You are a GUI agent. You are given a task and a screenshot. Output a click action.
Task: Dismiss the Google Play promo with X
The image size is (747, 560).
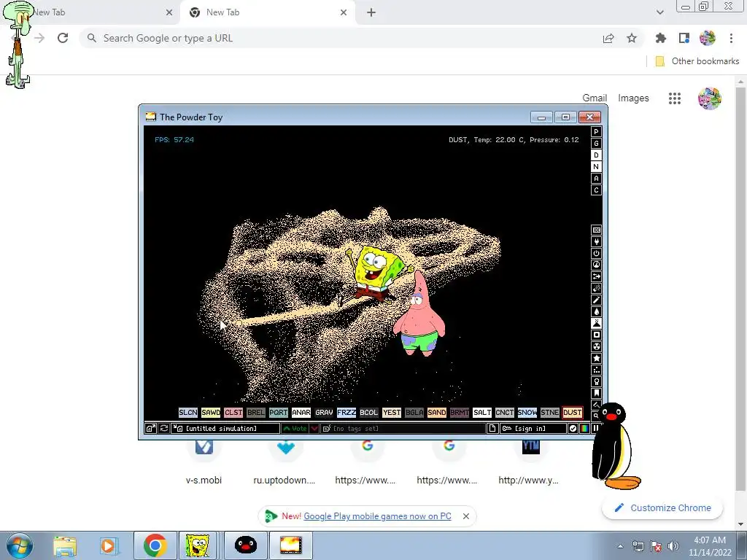click(x=466, y=516)
